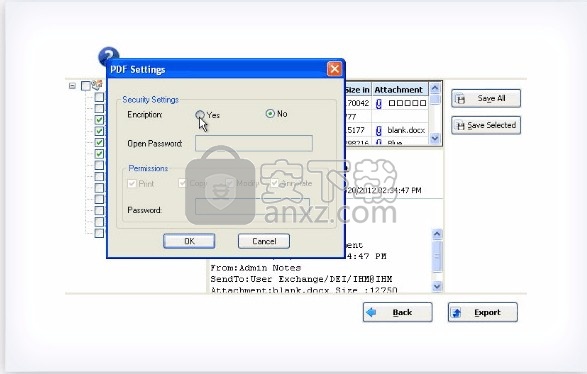Screen dimensions: 587x374
Task: Toggle the Modify permission checkbox
Action: pos(230,183)
